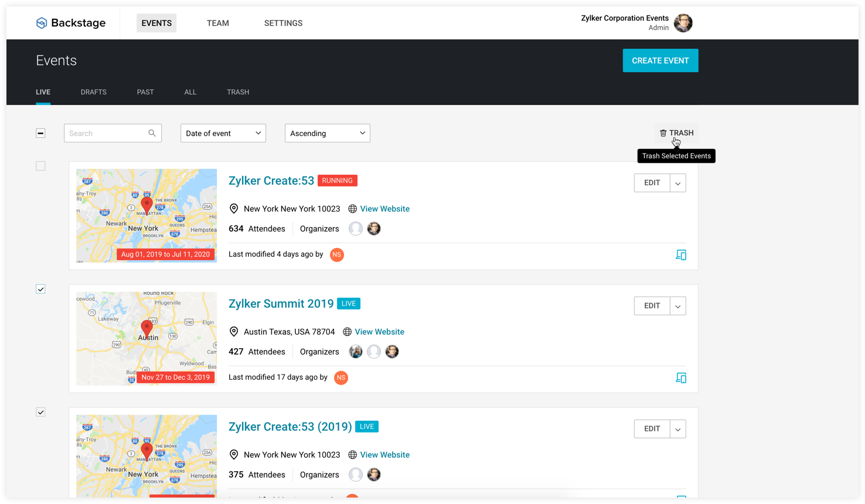
Task: Expand the arrow beside Edit for running Zylker Create:53
Action: click(x=678, y=183)
